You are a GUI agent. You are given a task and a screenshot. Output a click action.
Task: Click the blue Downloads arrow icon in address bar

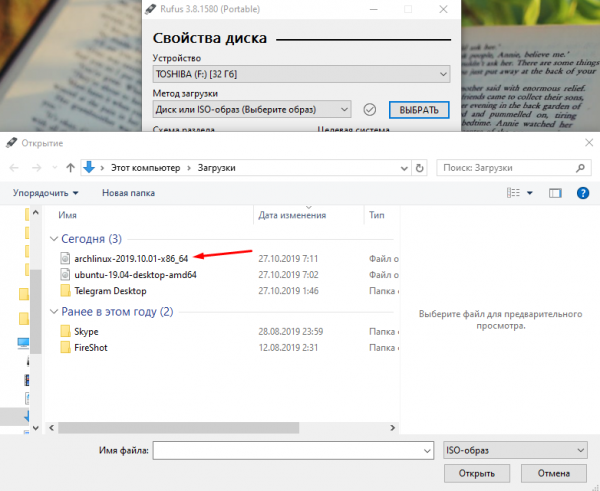point(89,167)
